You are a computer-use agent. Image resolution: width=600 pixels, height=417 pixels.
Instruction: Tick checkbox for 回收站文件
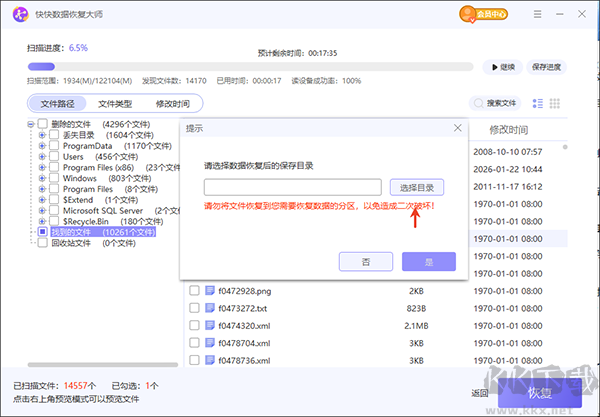42,243
